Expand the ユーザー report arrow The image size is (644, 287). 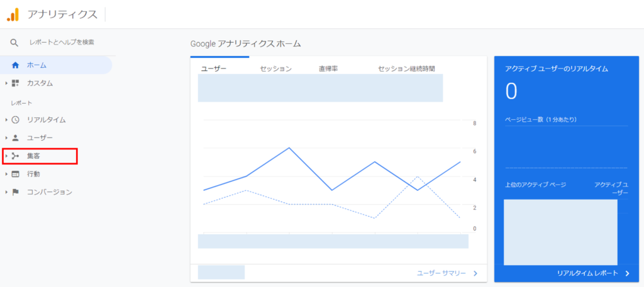coord(6,138)
